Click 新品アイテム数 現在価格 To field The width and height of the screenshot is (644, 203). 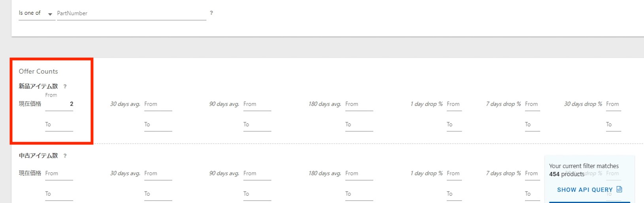(59, 125)
